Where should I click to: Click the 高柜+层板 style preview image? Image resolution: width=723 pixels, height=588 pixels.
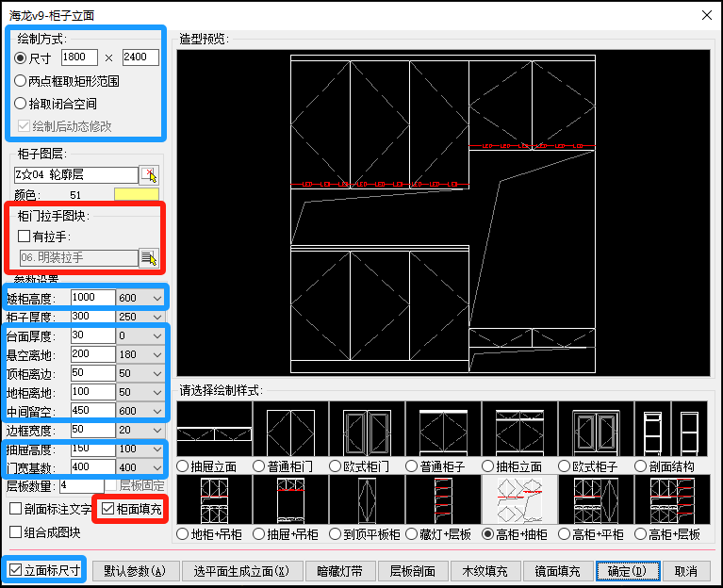(671, 499)
